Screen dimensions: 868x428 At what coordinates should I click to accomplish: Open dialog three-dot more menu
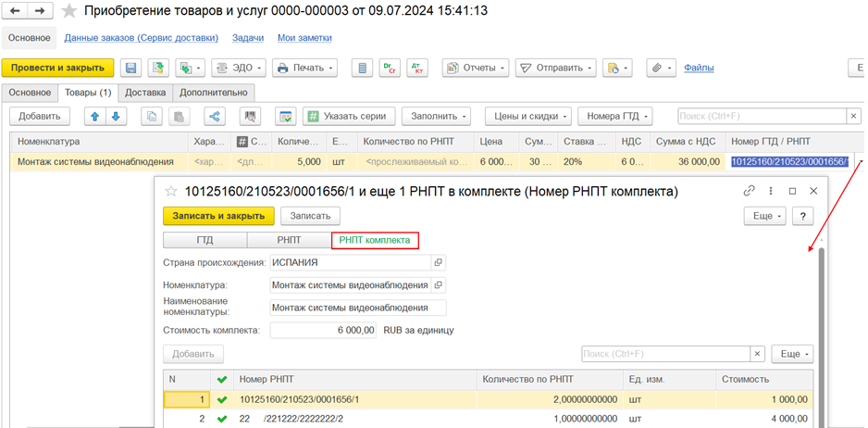tap(771, 191)
